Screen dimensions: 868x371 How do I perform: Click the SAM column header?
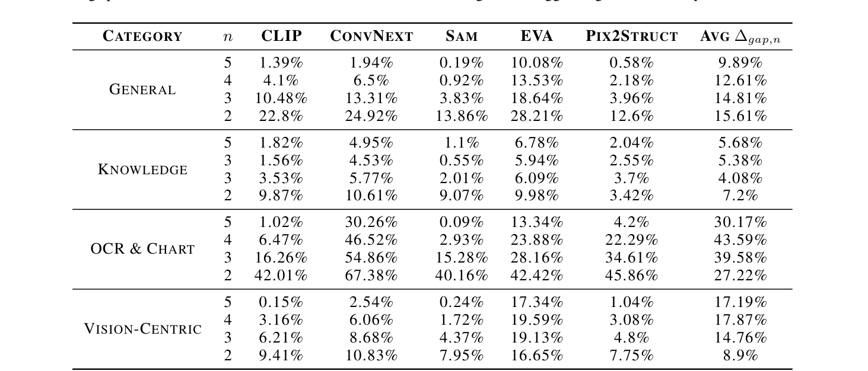coord(462,36)
